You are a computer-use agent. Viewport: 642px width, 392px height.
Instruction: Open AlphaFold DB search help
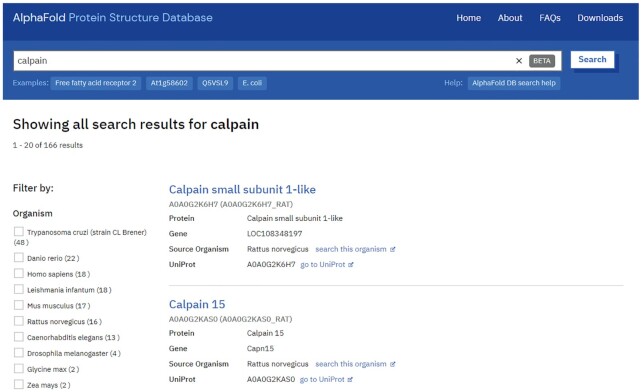click(x=514, y=83)
